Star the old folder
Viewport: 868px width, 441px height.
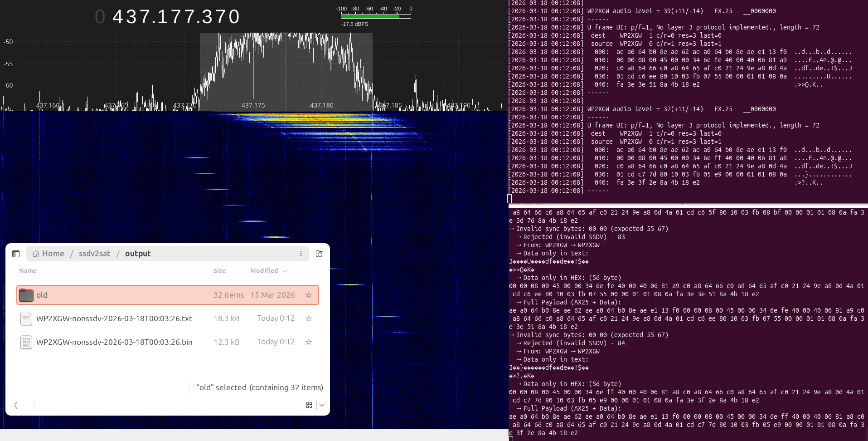(309, 295)
